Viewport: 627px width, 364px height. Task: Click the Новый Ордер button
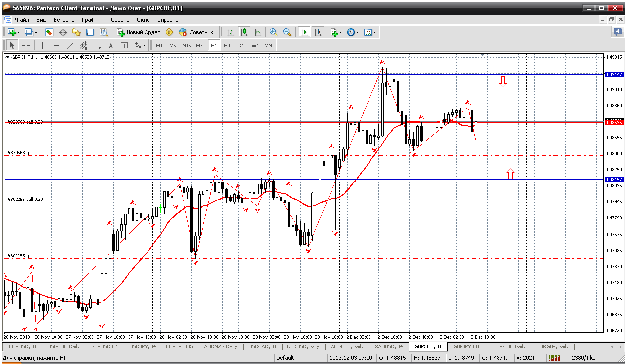(x=138, y=32)
